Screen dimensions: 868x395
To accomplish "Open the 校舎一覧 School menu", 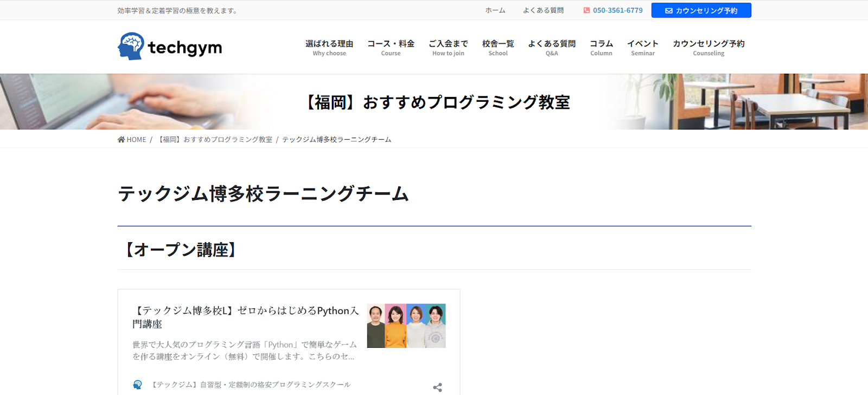I will [498, 48].
